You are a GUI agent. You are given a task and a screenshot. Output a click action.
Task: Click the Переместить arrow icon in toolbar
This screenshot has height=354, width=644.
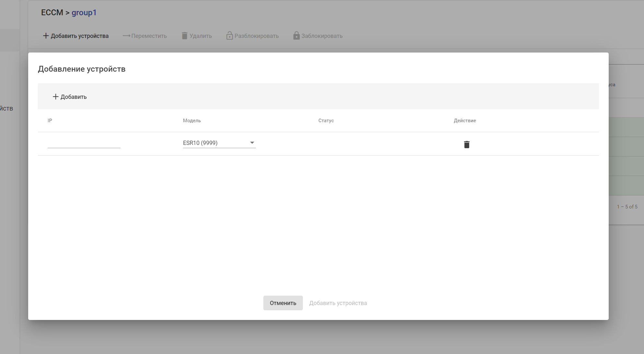(126, 36)
